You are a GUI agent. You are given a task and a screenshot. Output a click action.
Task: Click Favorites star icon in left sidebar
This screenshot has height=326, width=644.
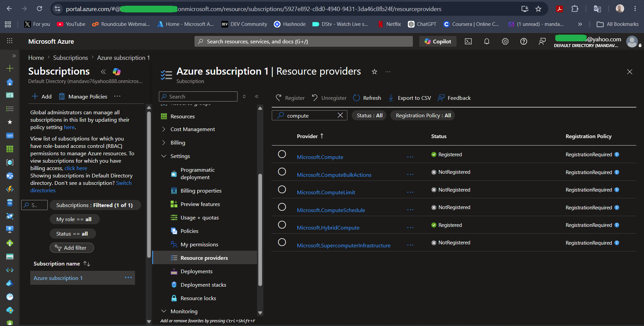pos(10,122)
